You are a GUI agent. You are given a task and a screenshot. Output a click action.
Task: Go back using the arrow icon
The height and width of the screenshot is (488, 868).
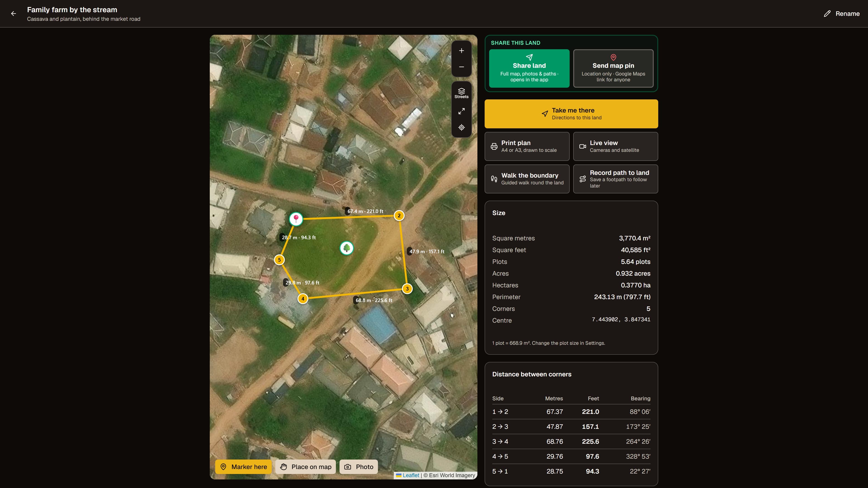[x=14, y=14]
